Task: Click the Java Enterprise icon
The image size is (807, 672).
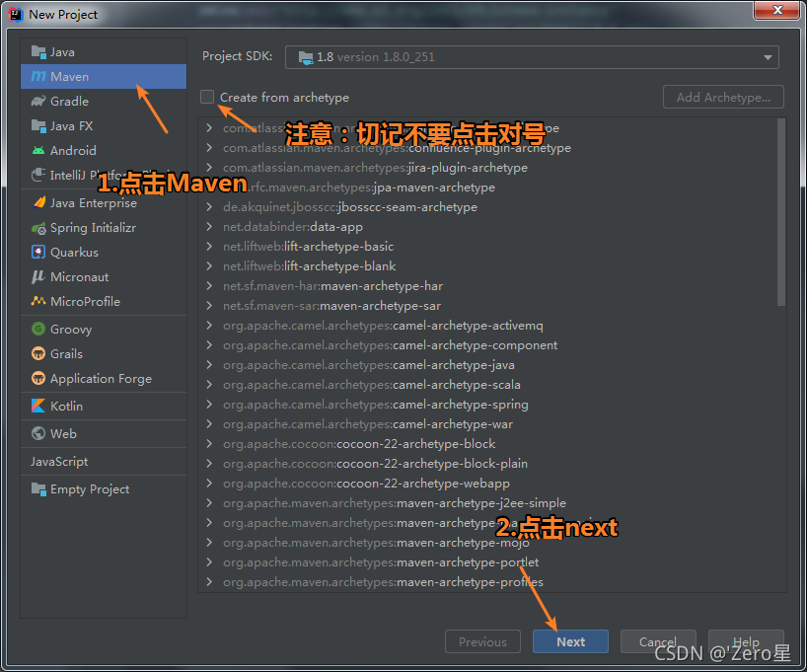Action: tap(38, 203)
